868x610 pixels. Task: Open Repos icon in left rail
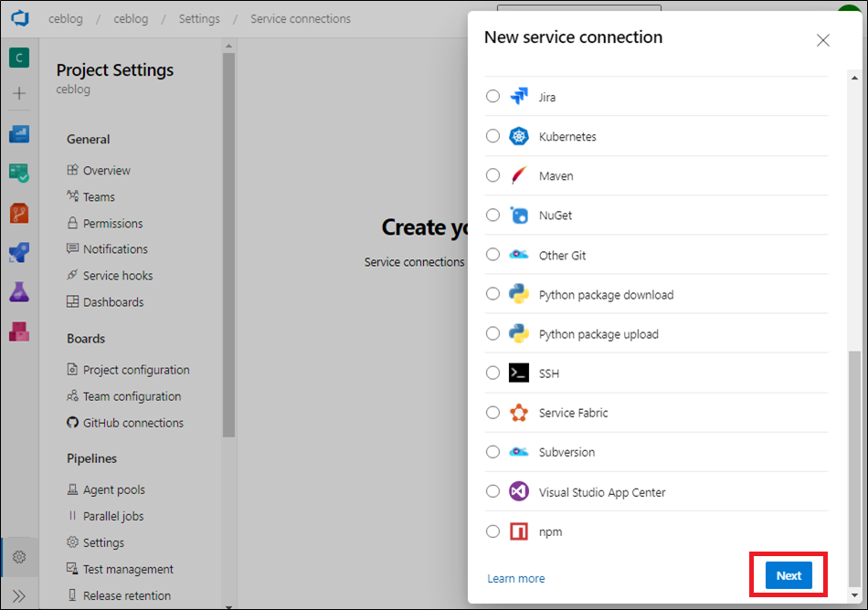(x=19, y=213)
